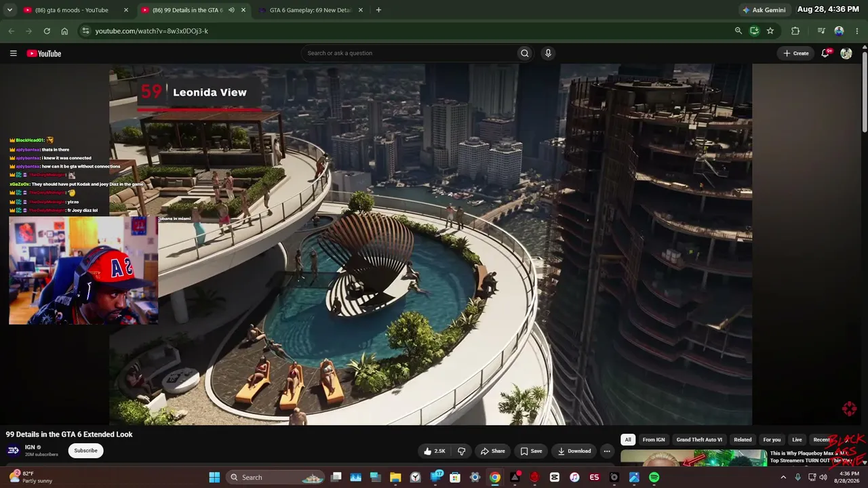Open Chrome extensions puzzle icon

[x=795, y=30]
